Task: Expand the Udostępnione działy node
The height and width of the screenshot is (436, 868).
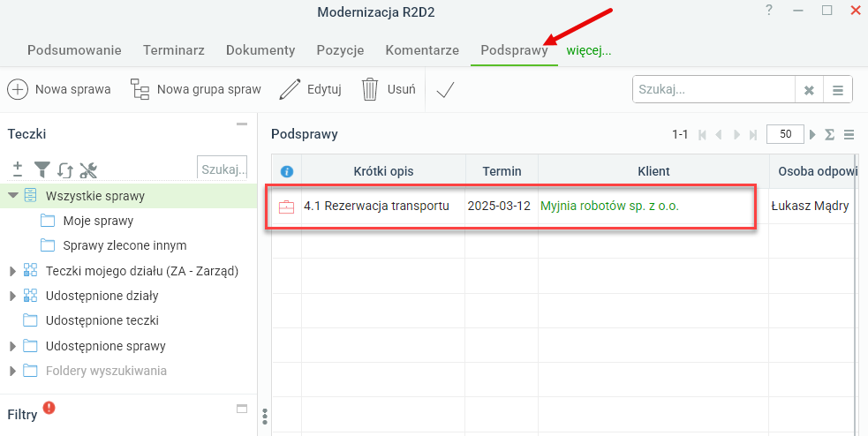Action: pyautogui.click(x=12, y=296)
